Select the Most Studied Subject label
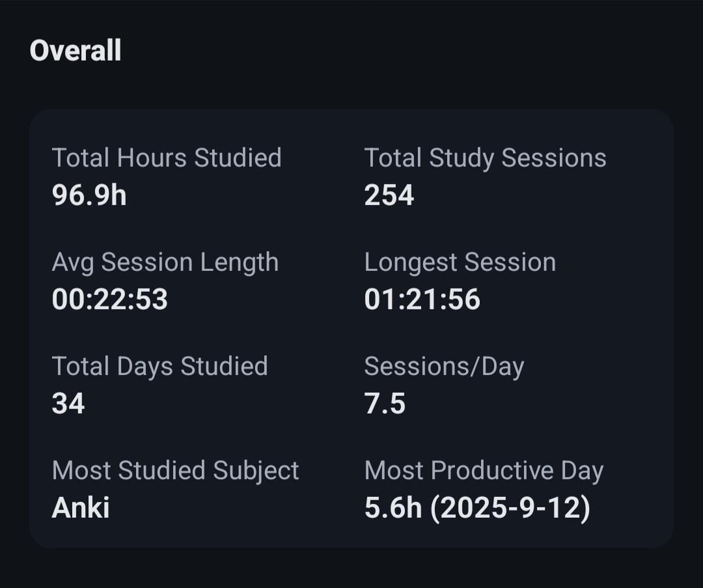703x588 pixels. (x=176, y=470)
